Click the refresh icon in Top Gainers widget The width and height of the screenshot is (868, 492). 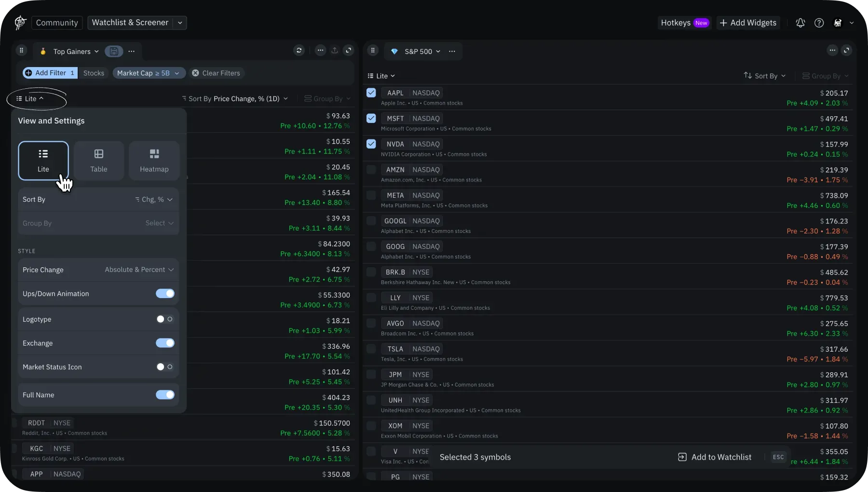tap(299, 51)
